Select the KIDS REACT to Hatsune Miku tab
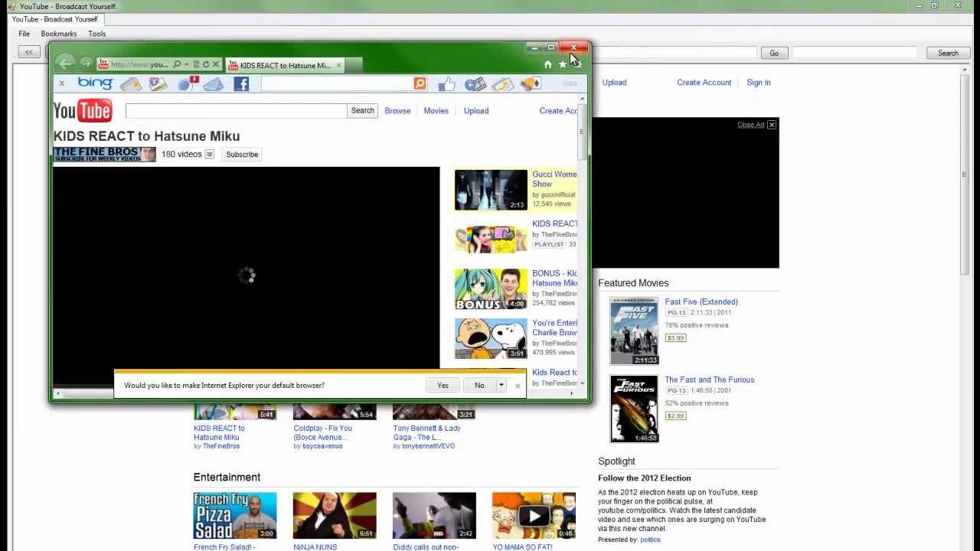This screenshot has height=551, width=980. [285, 65]
